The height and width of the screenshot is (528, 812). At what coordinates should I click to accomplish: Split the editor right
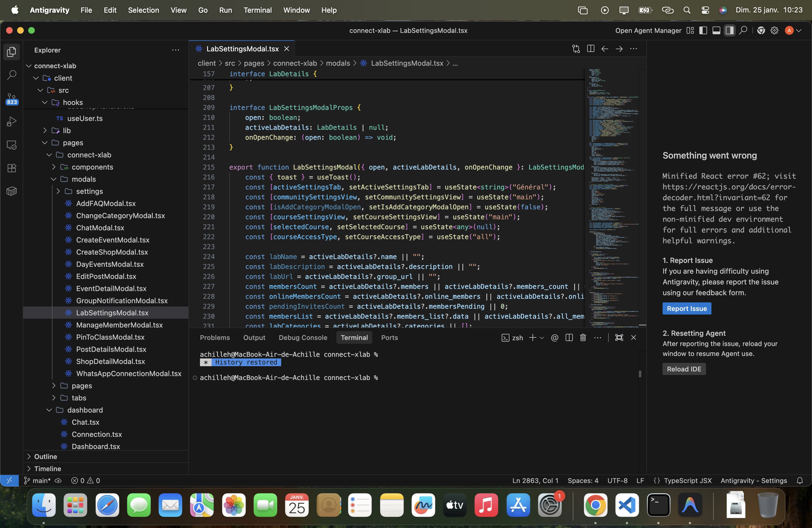[x=590, y=49]
